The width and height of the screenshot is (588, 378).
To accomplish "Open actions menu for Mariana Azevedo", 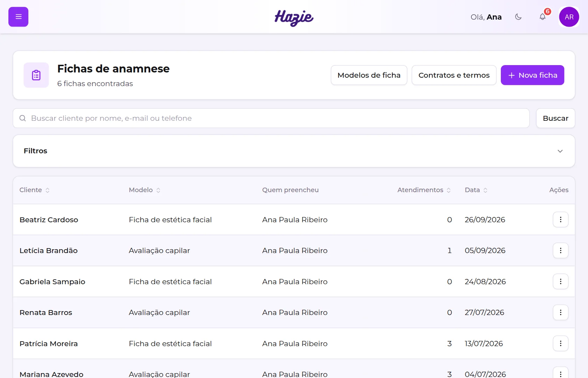I will pyautogui.click(x=561, y=373).
